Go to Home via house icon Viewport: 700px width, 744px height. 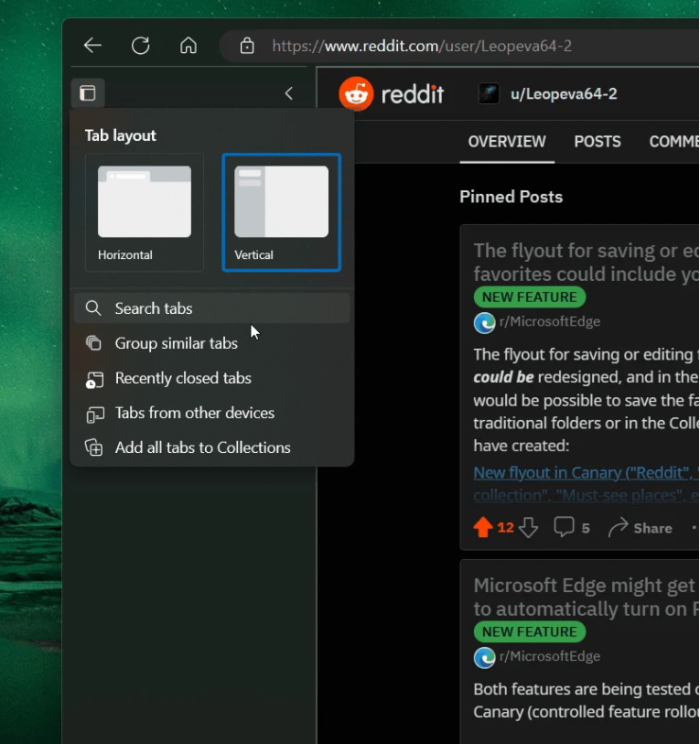tap(188, 46)
